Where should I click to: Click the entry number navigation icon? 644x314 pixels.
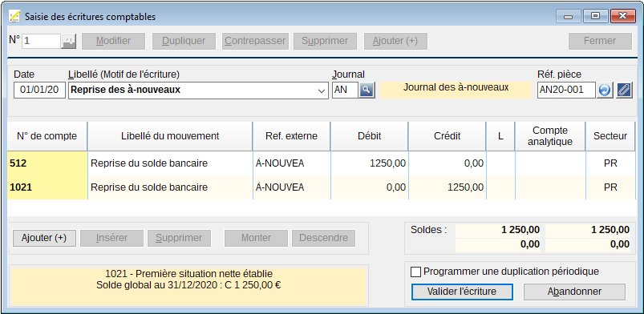tap(69, 41)
